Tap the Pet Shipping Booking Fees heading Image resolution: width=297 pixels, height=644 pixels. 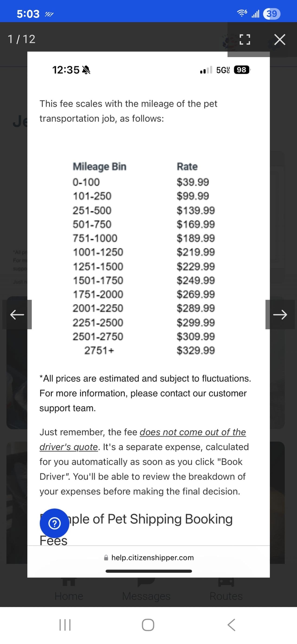tap(136, 530)
